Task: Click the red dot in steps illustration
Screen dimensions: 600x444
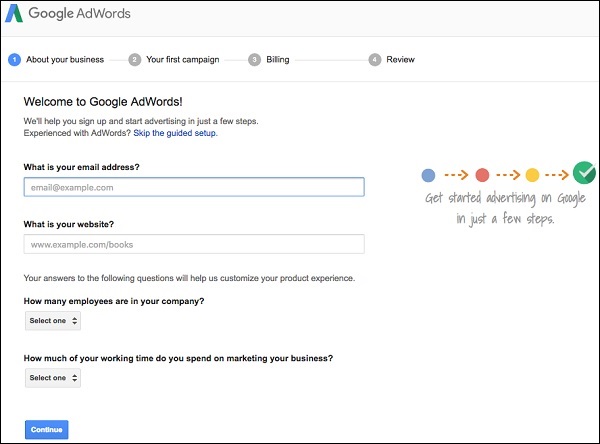Action: [482, 174]
